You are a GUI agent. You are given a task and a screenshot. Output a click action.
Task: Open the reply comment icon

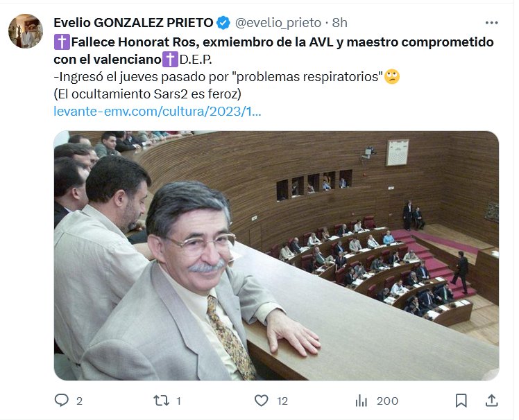click(62, 401)
